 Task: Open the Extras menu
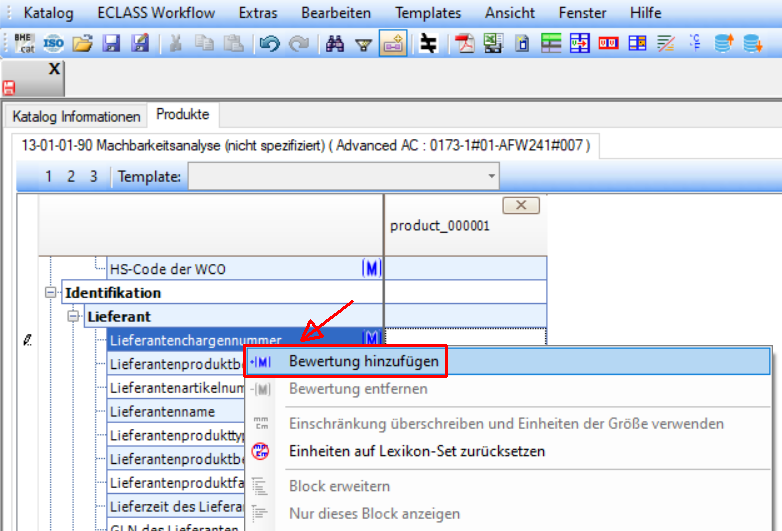coord(258,12)
